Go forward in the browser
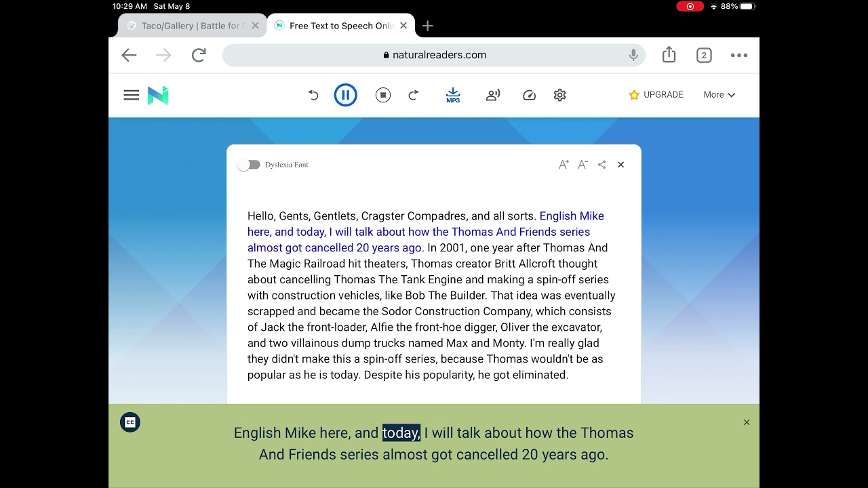 pyautogui.click(x=163, y=56)
